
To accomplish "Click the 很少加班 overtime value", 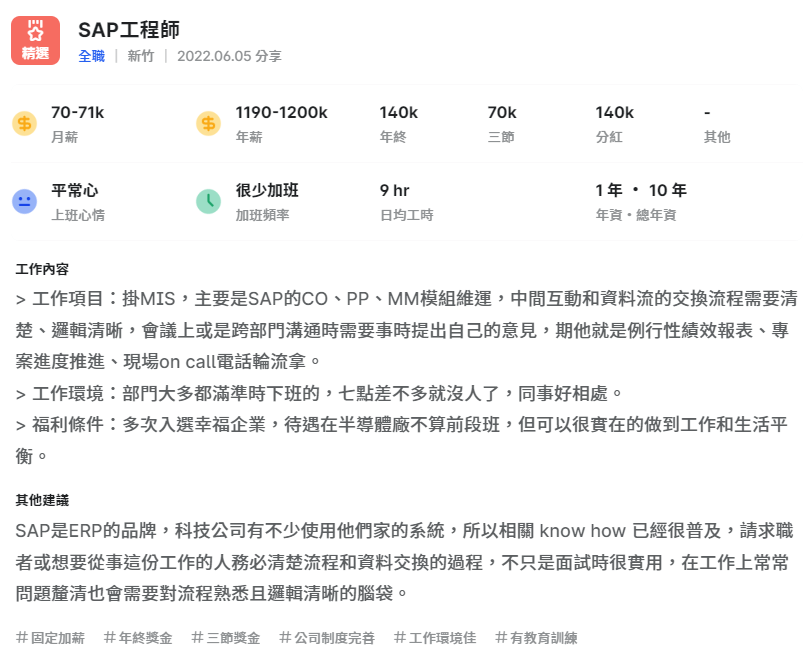I will click(x=267, y=190).
